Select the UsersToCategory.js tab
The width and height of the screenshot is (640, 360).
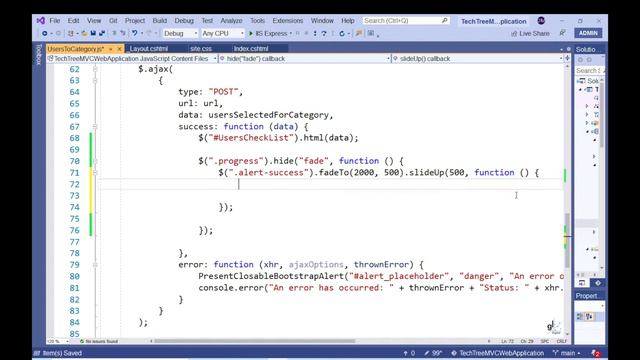coord(76,49)
